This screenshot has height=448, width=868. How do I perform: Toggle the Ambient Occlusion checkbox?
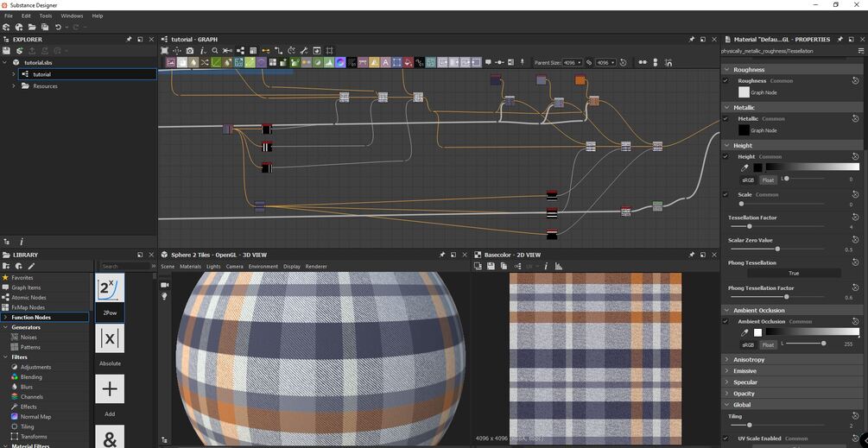[x=725, y=321]
